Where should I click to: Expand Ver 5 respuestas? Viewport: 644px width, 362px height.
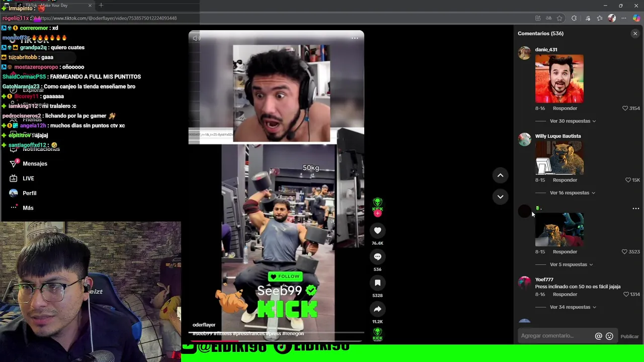pyautogui.click(x=571, y=264)
